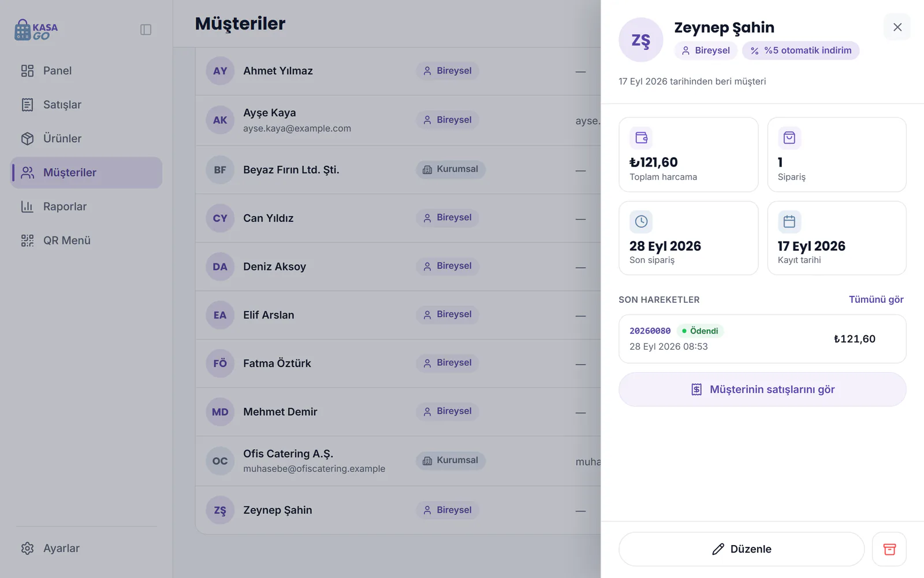This screenshot has height=578, width=924.
Task: Collapse the sidebar with the panel toggle icon
Action: tap(146, 29)
